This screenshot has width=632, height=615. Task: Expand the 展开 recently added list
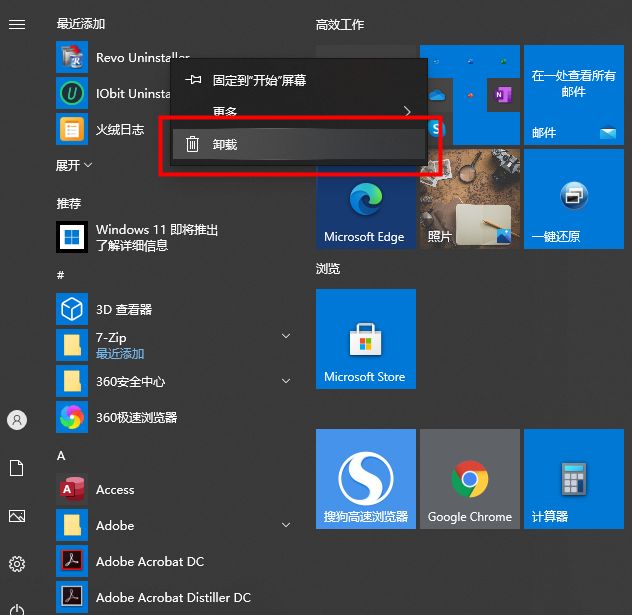(x=74, y=165)
